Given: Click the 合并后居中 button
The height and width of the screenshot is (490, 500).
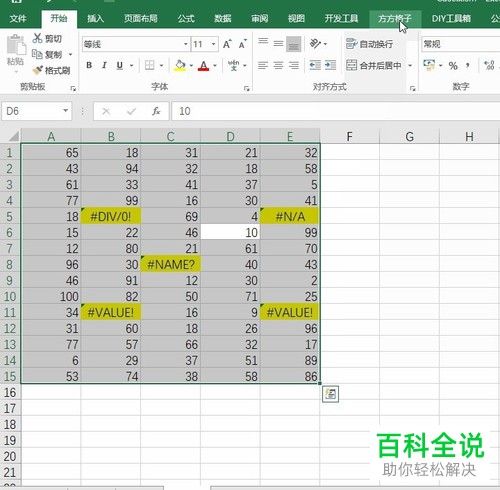Looking at the screenshot, I should (374, 65).
